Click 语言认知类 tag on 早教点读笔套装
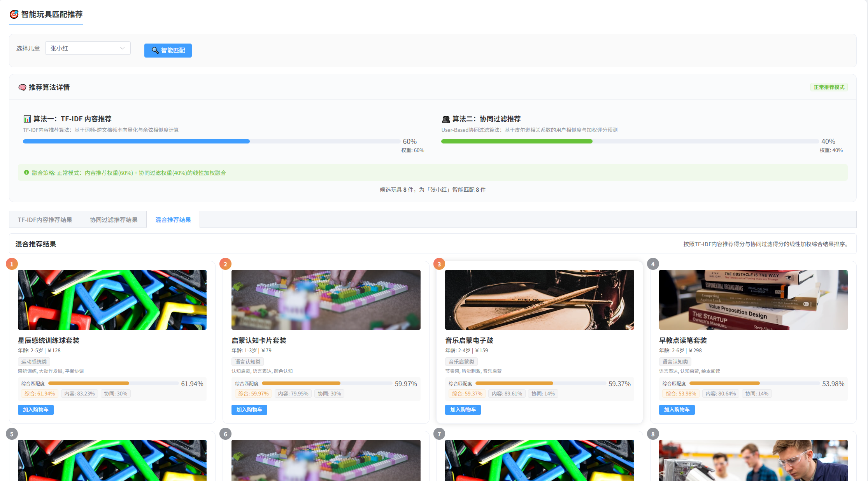 tap(675, 362)
